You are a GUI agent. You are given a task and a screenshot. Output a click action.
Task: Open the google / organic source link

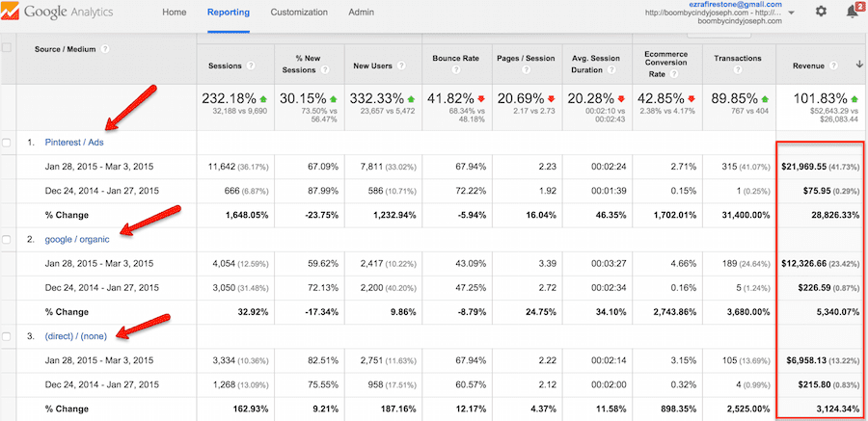point(77,240)
